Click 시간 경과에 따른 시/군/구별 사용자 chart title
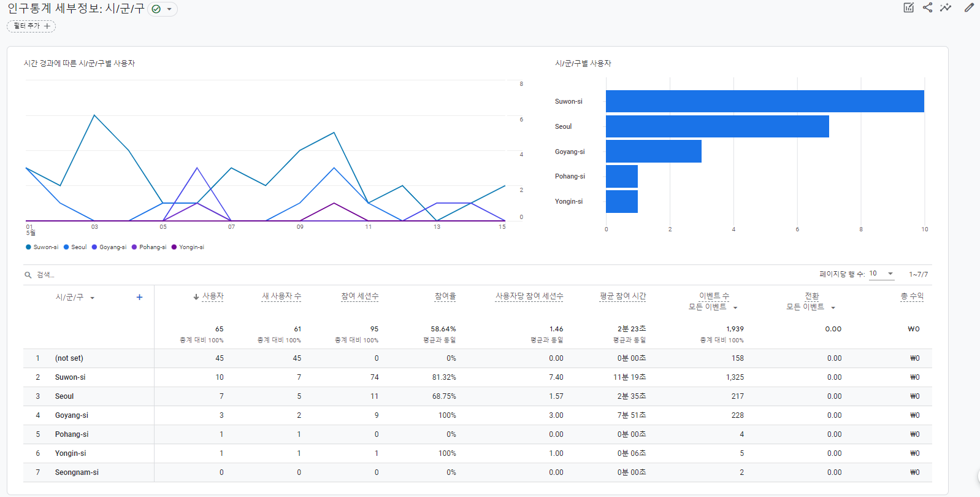Screen dimensions: 980x497 coord(79,63)
